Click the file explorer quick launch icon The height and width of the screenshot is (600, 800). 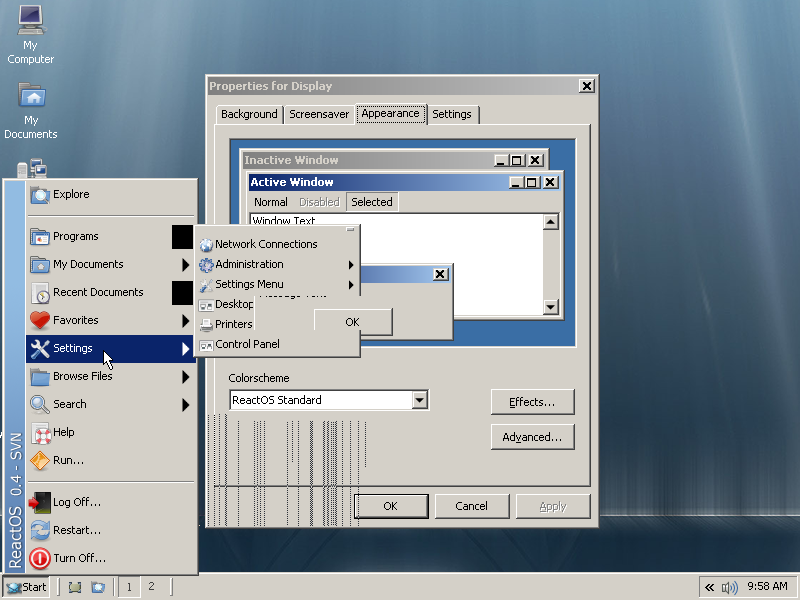tap(98, 587)
